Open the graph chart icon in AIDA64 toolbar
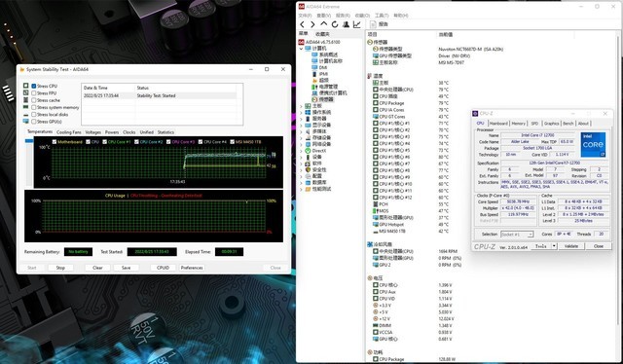Viewport: 623px width, 364px height. point(357,24)
